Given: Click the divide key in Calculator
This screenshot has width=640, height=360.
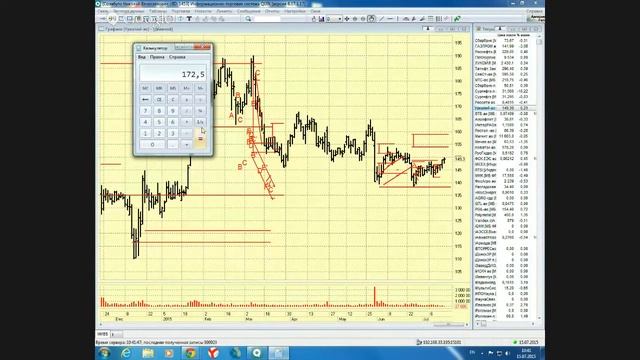Looking at the screenshot, I should 187,111.
